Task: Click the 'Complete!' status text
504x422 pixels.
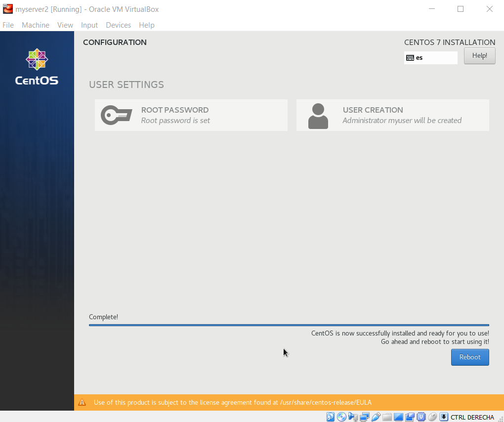Action: [x=103, y=317]
